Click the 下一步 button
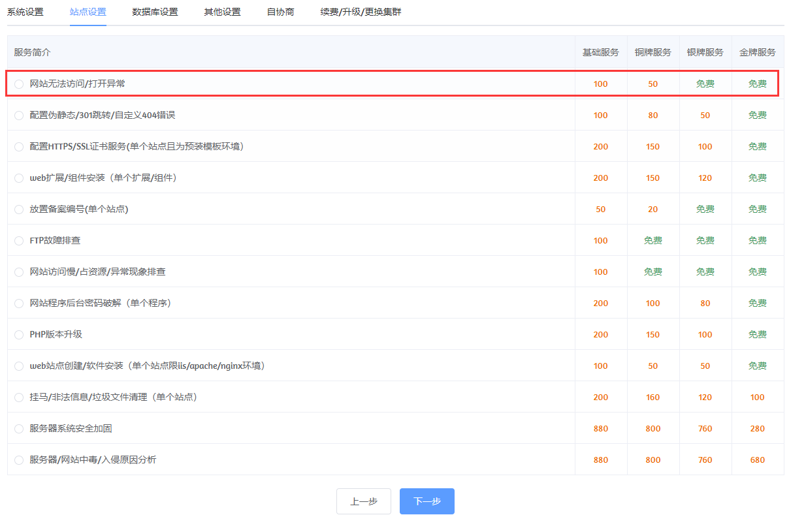Image resolution: width=789 pixels, height=532 pixels. tap(427, 501)
